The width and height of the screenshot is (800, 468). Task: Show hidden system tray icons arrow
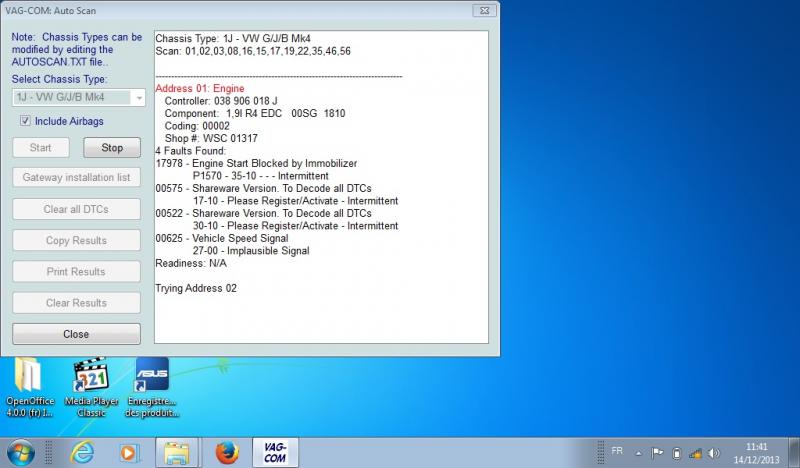[638, 453]
